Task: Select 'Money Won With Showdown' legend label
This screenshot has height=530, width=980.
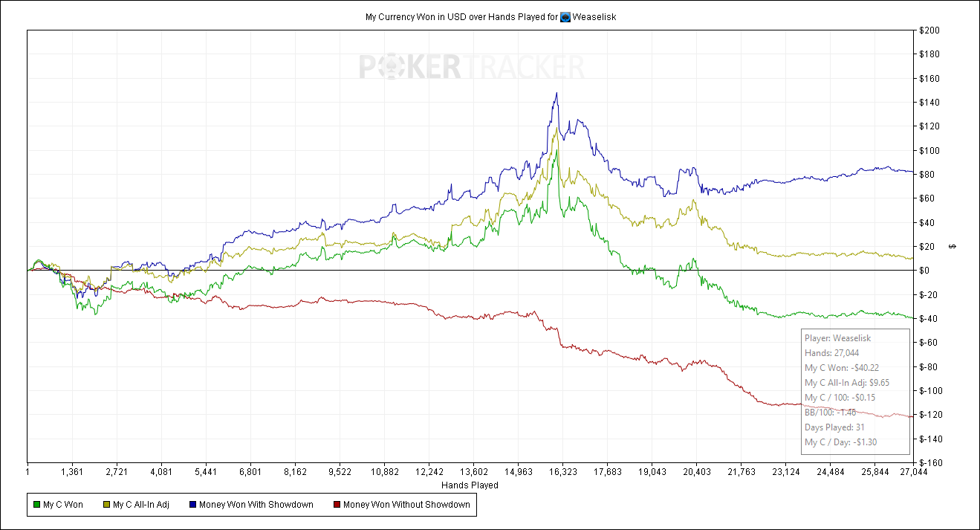Action: 256,505
